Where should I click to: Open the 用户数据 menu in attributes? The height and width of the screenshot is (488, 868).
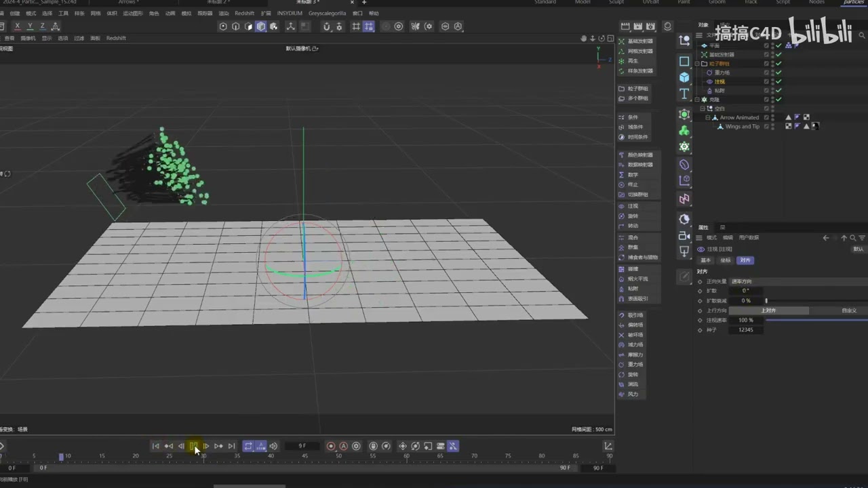[x=749, y=238]
